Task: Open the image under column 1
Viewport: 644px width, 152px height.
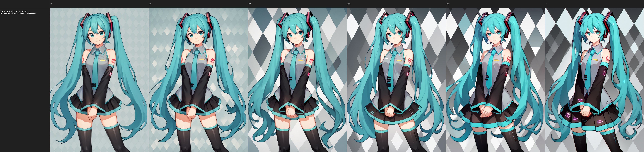Action: (x=594, y=80)
